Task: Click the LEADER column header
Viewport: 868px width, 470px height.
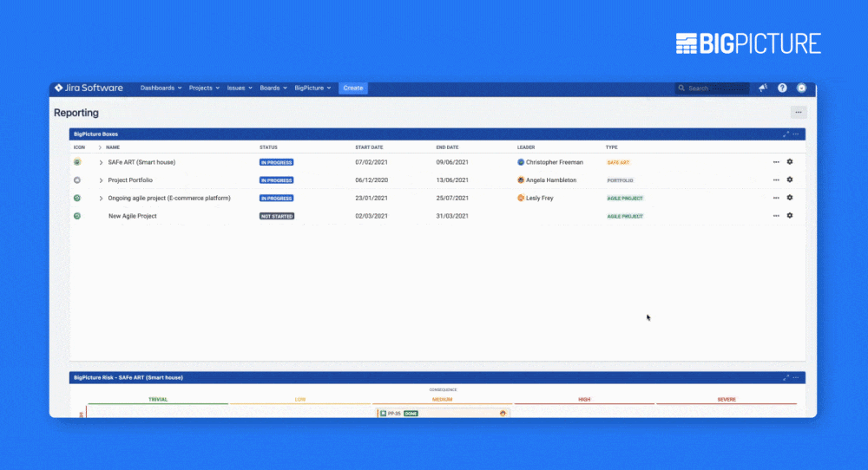Action: pyautogui.click(x=526, y=147)
